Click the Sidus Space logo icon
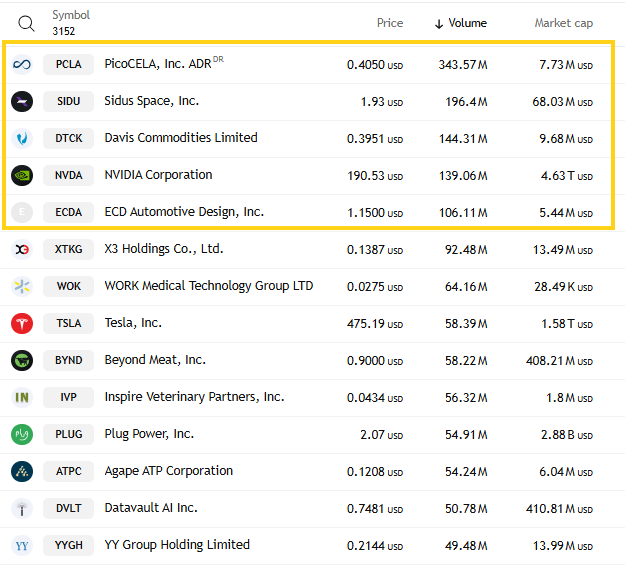The width and height of the screenshot is (625, 571). [x=22, y=101]
